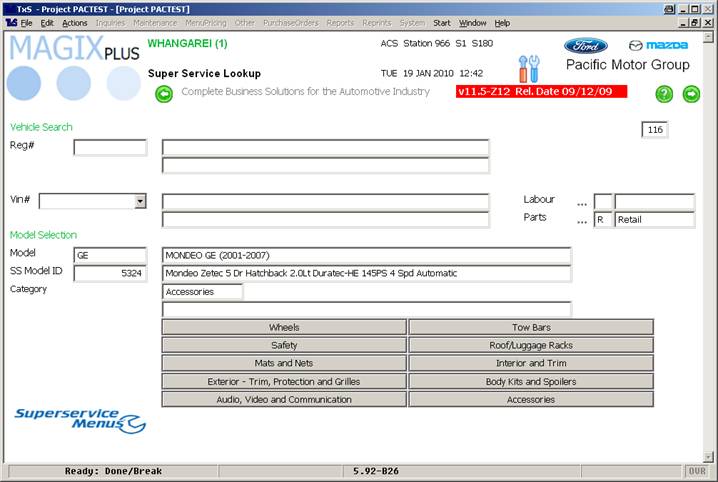
Task: Click the Mazda logo
Action: click(x=658, y=46)
